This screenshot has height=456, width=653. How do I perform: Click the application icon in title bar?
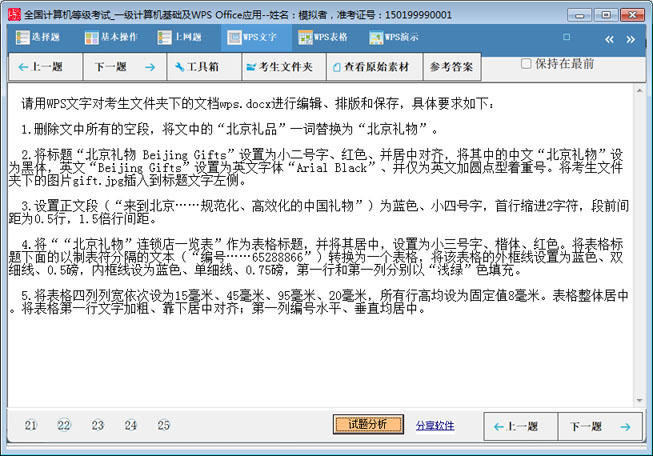[14, 15]
